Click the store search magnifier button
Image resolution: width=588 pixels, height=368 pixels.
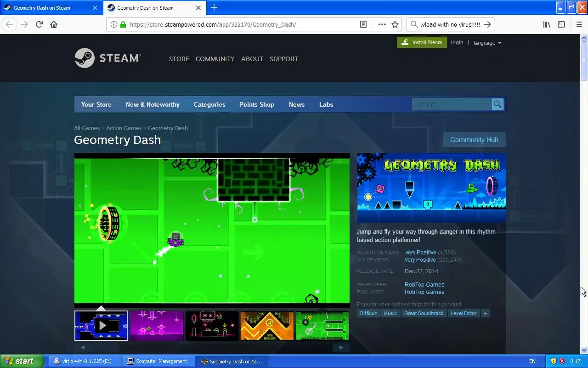click(x=498, y=104)
